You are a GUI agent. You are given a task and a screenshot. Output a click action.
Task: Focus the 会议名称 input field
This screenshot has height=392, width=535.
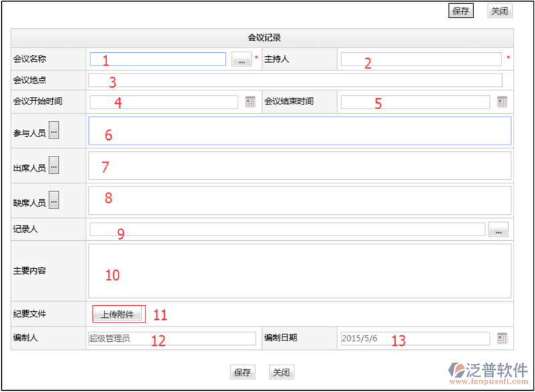pyautogui.click(x=158, y=60)
